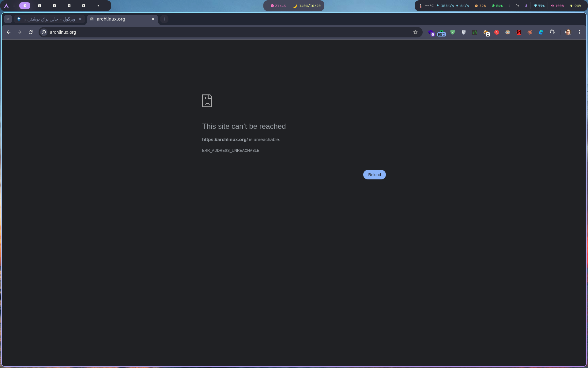This screenshot has height=368, width=588.
Task: Open the user profile avatar
Action: pos(568,32)
